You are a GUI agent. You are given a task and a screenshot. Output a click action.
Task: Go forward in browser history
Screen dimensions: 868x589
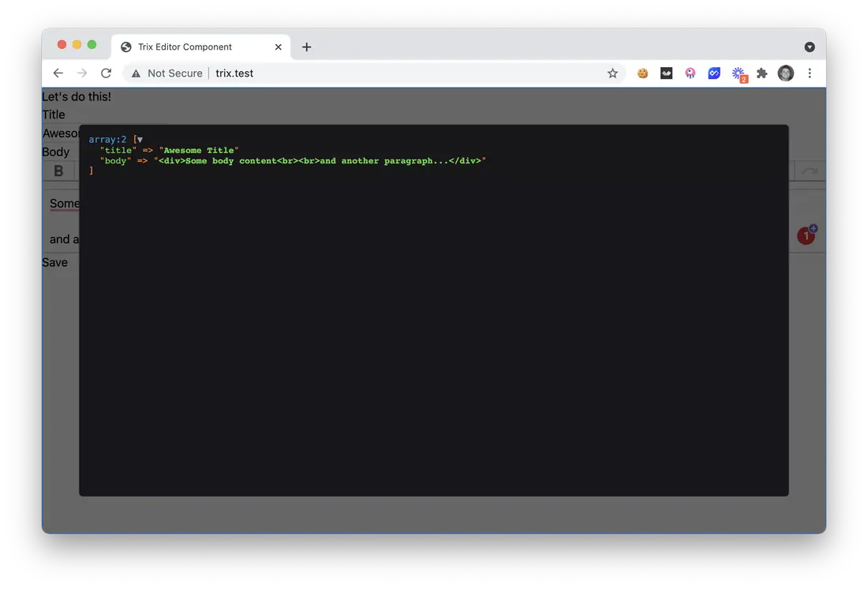[82, 73]
